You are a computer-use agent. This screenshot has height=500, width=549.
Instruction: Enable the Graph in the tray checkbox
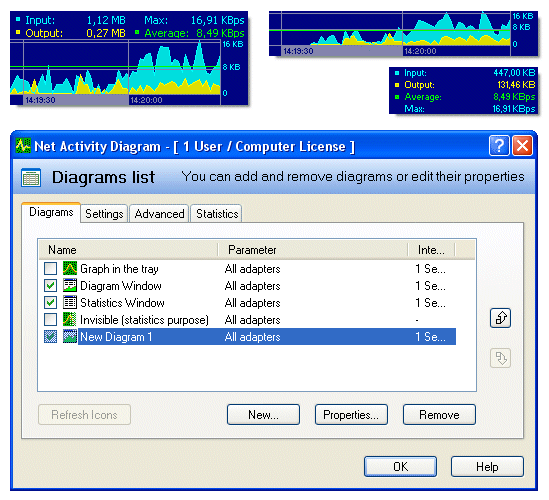point(50,269)
